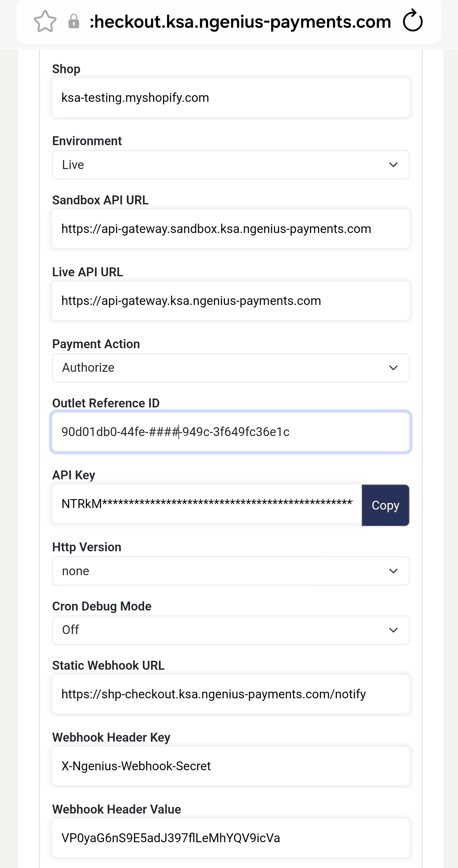Screen dimensions: 458x868
Task: Tap the browser address bar URL
Action: click(240, 21)
